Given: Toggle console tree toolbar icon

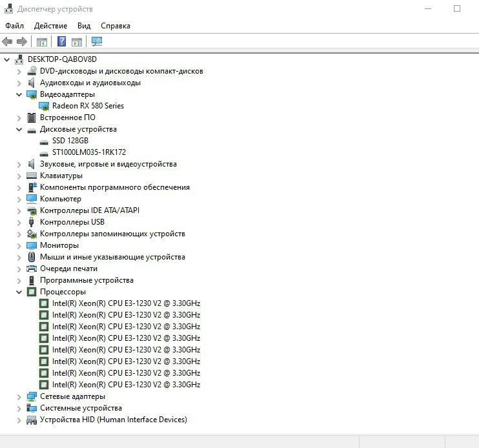Looking at the screenshot, I should pos(41,42).
